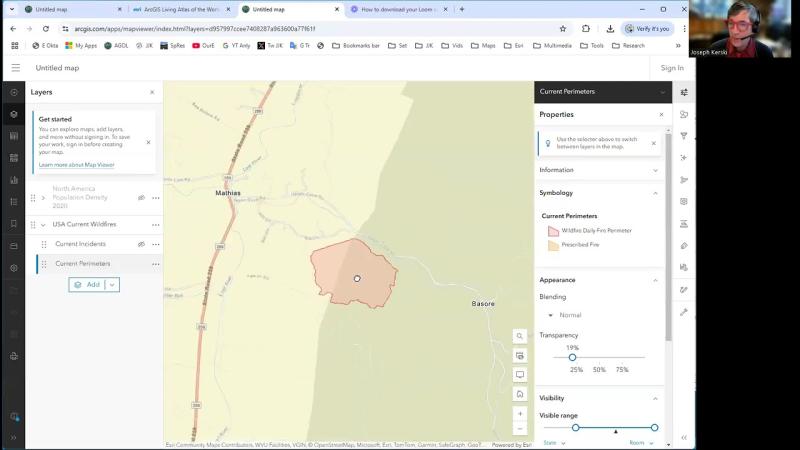The image size is (800, 450).
Task: Open the Charts icon in left toolbar
Action: 14,180
